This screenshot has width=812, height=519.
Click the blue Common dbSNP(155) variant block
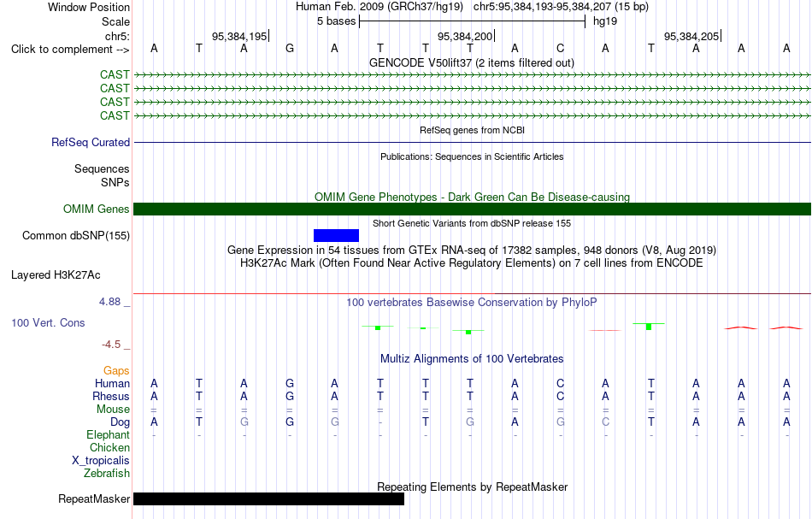[x=336, y=236]
